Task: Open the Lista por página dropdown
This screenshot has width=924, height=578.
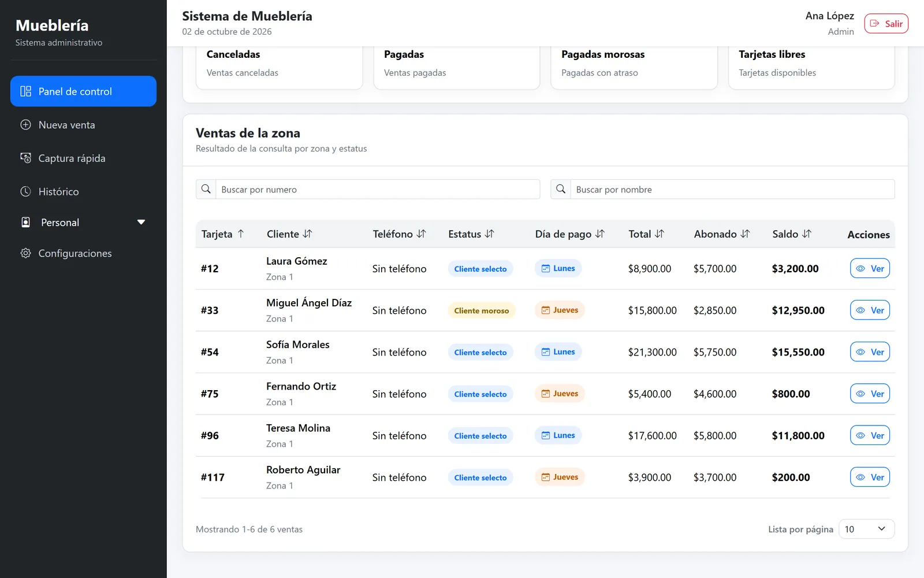Action: (866, 529)
